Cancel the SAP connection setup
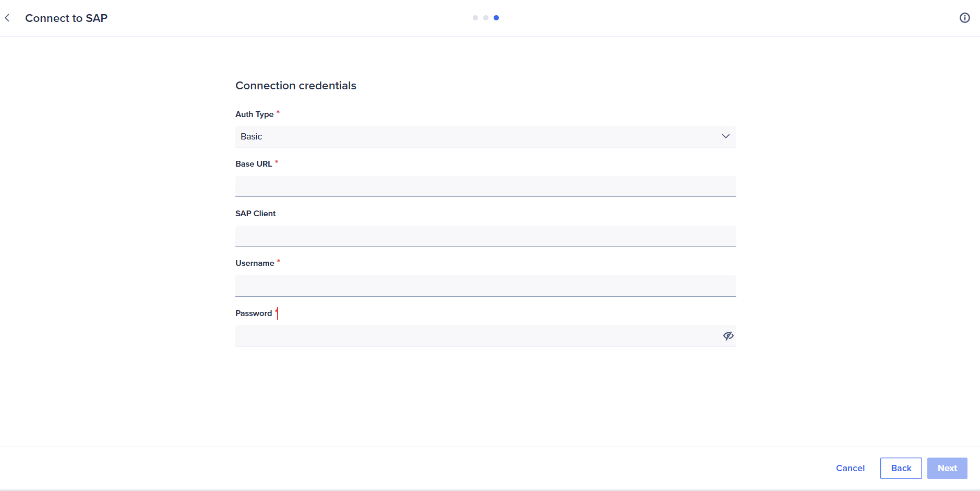 coord(850,468)
